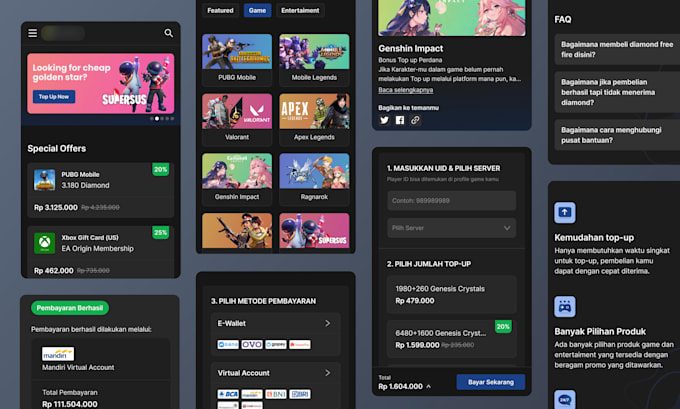Click the Pembayaran Berhasil status badge

(70, 308)
